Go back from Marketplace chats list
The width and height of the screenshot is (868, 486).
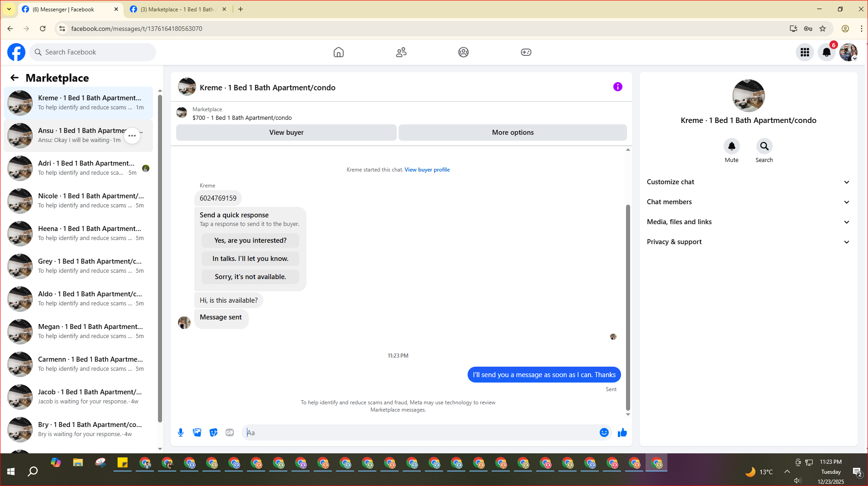(x=15, y=78)
